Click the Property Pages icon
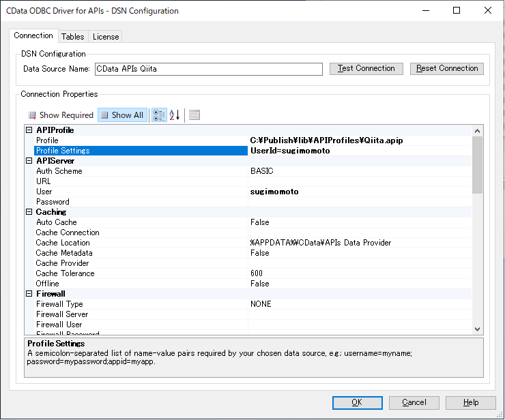 tap(194, 115)
